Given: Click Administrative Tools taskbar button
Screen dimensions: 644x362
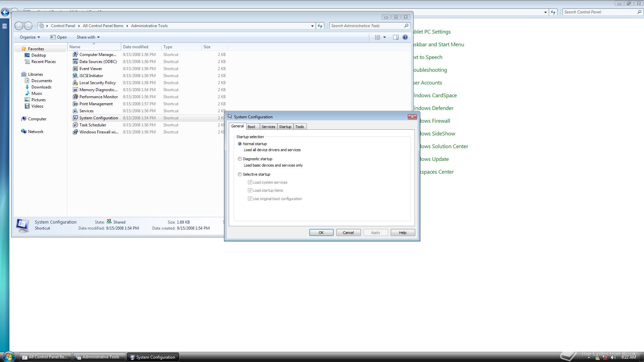Looking at the screenshot, I should [100, 357].
